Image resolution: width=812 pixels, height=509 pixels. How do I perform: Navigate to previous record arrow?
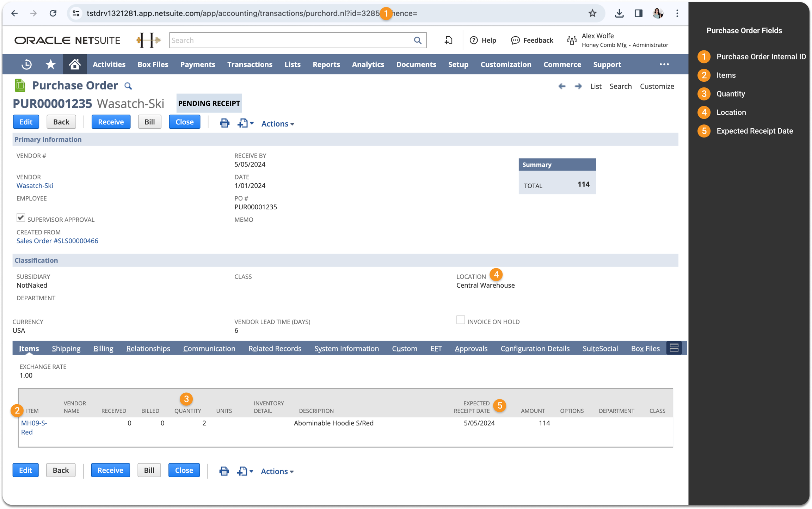tap(562, 86)
